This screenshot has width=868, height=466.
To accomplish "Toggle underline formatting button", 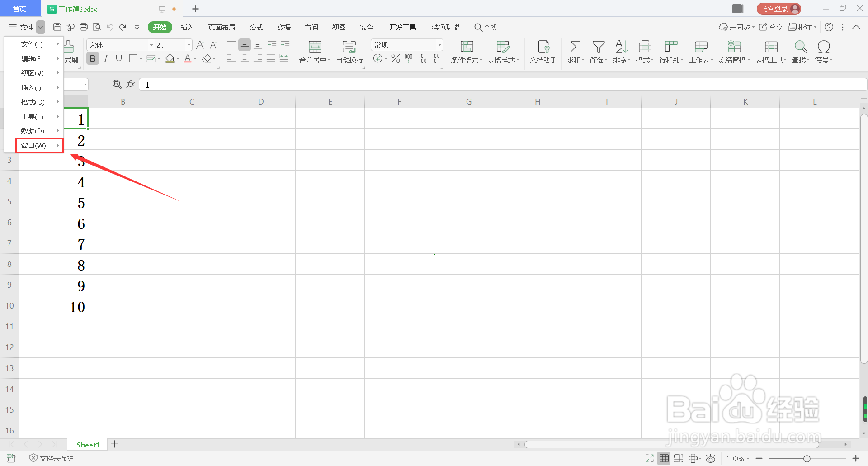I will pyautogui.click(x=119, y=58).
